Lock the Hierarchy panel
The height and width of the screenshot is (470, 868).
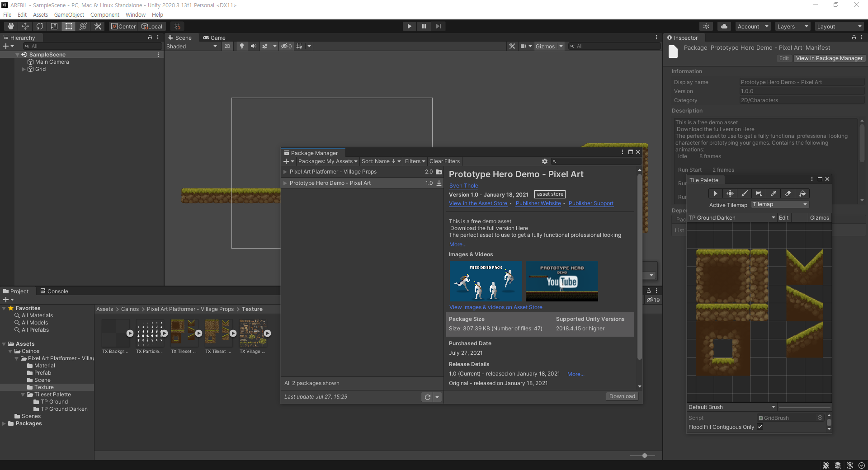point(150,38)
